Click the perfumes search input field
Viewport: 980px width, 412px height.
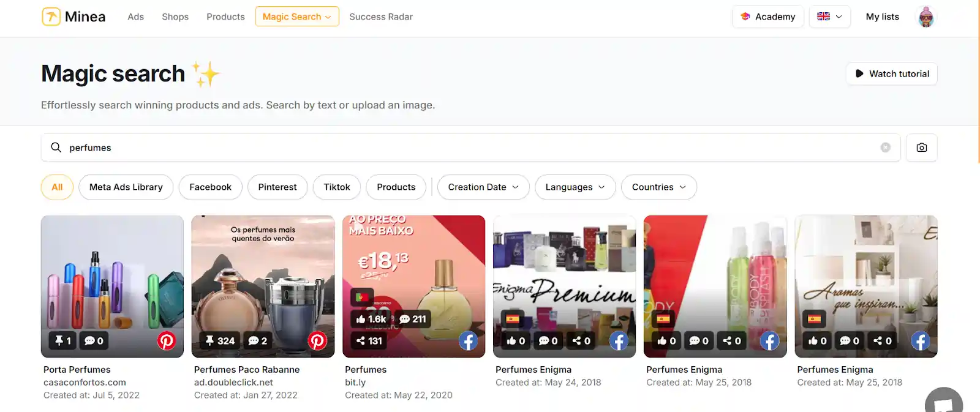(x=470, y=148)
